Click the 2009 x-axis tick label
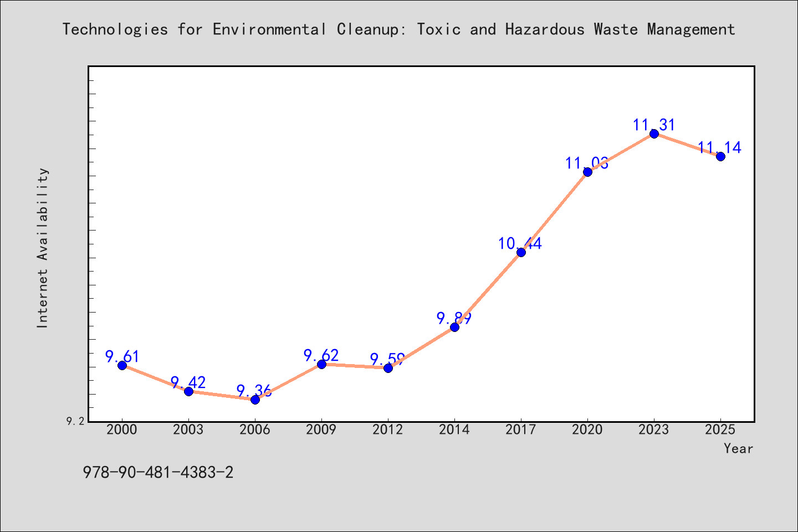Image resolution: width=798 pixels, height=532 pixels. pyautogui.click(x=321, y=430)
